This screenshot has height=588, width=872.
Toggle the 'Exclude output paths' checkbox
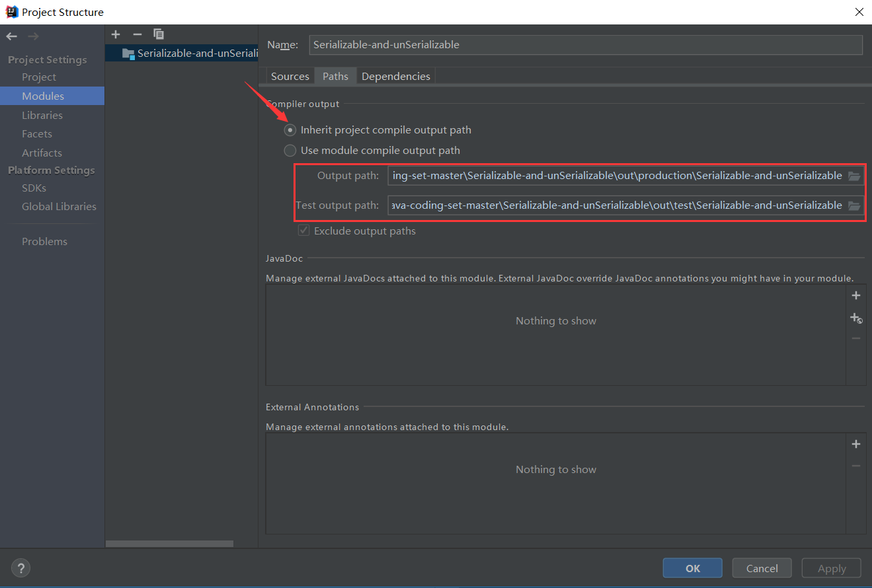click(x=303, y=230)
